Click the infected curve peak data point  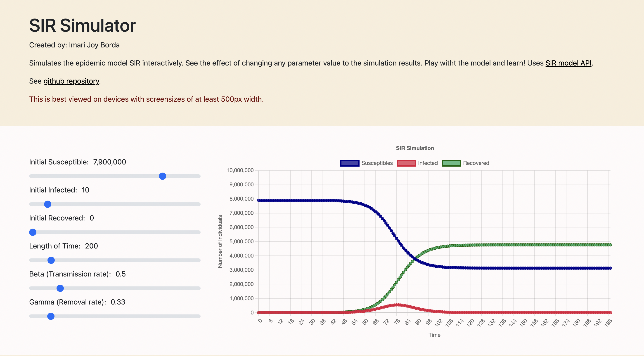coord(398,305)
